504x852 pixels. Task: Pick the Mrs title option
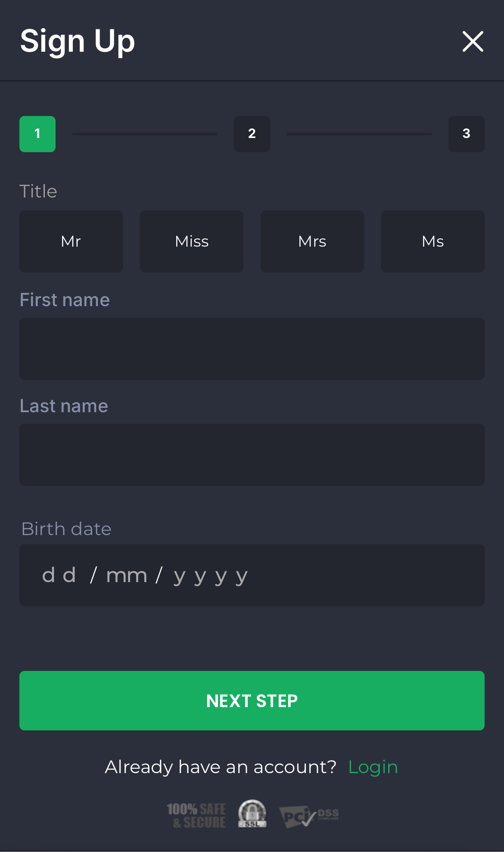pyautogui.click(x=312, y=241)
